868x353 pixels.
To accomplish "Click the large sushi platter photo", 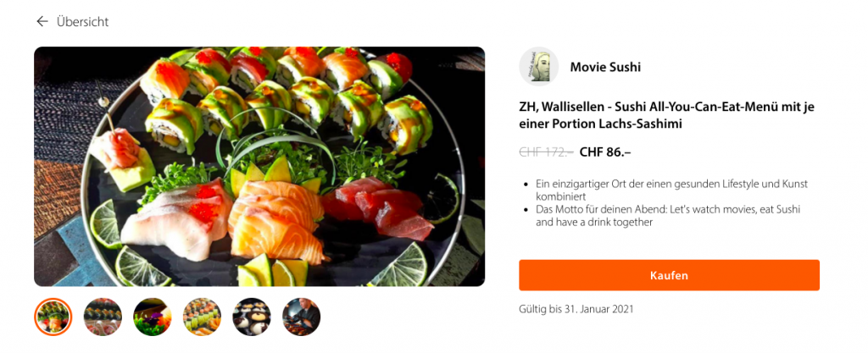I will 259,166.
